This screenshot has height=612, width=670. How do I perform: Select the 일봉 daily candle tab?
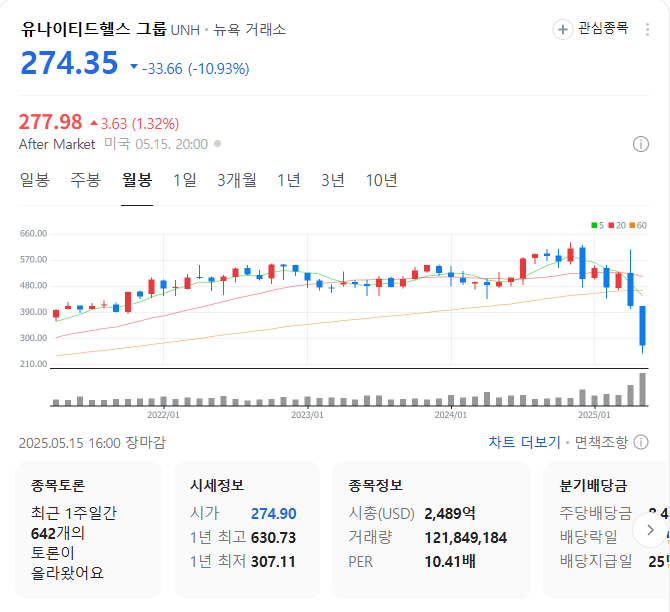(x=34, y=180)
